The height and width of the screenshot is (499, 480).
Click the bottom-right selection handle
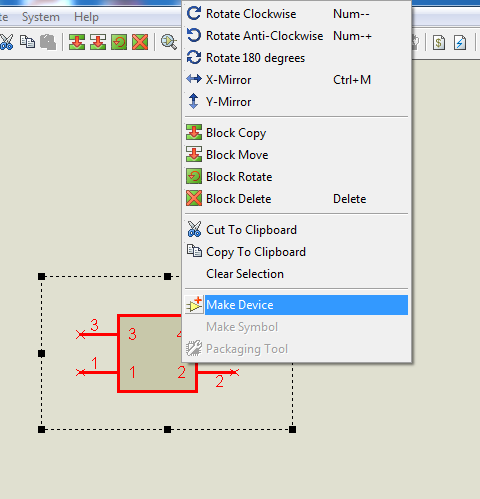coord(292,429)
